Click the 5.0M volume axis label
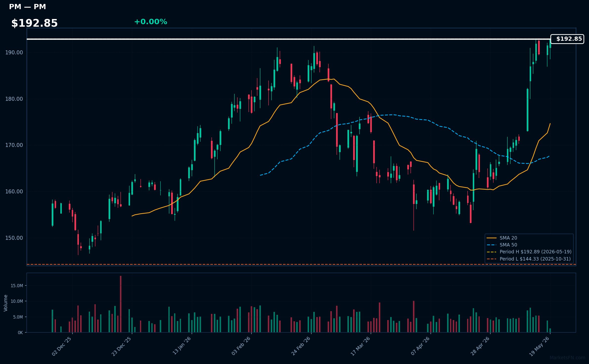Image resolution: width=589 pixels, height=364 pixels. (x=18, y=317)
